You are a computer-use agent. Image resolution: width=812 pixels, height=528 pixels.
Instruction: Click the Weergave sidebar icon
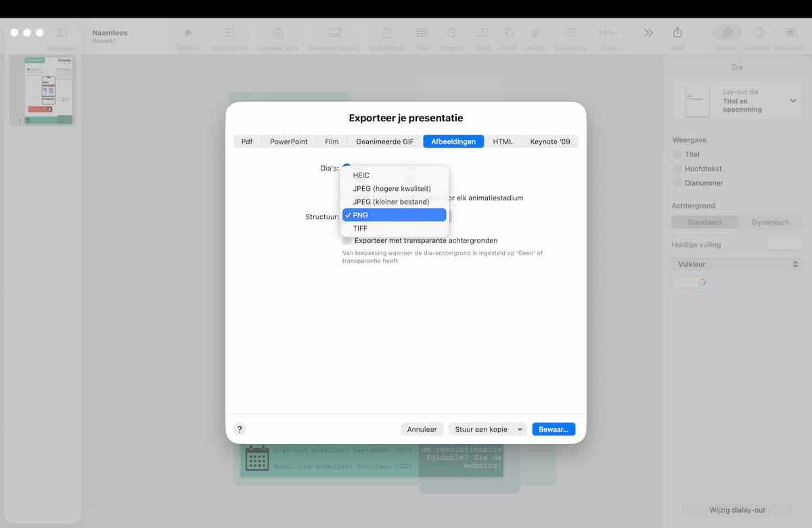click(x=62, y=32)
